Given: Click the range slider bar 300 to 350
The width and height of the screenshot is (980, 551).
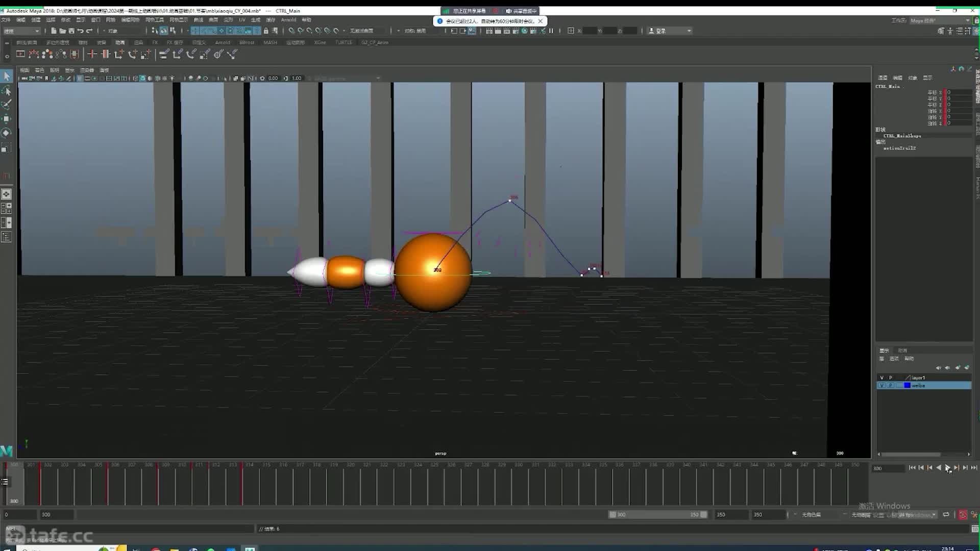Looking at the screenshot, I should 658,515.
